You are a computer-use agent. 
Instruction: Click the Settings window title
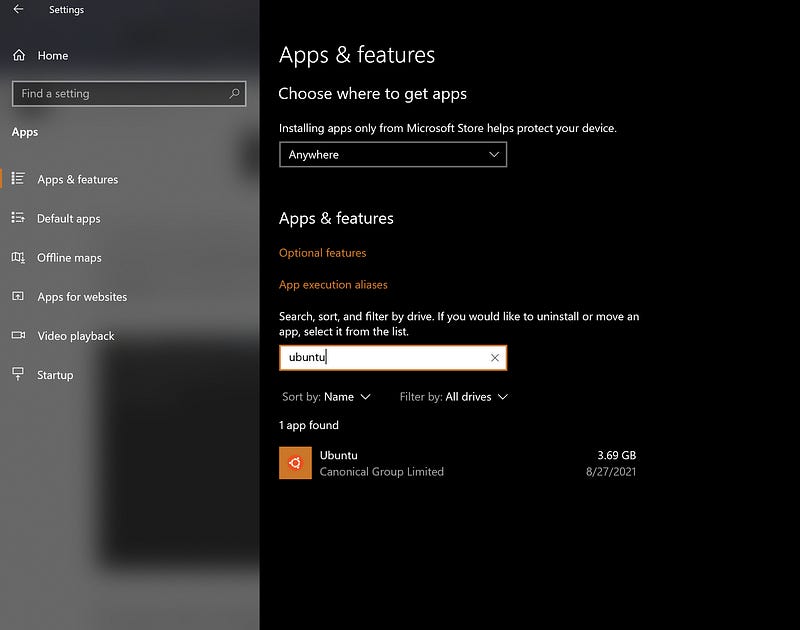coord(66,10)
